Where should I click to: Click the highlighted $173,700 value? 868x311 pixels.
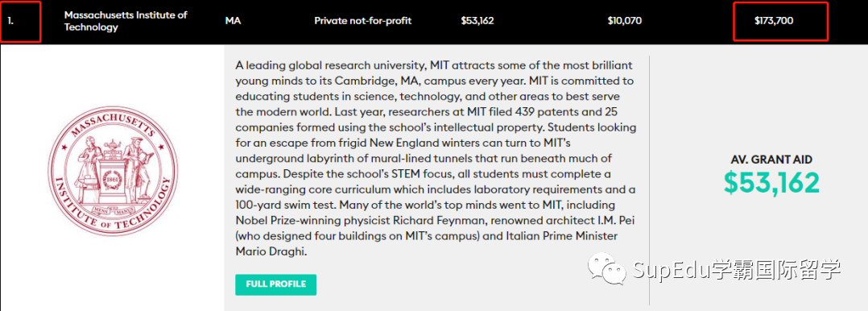coord(773,21)
